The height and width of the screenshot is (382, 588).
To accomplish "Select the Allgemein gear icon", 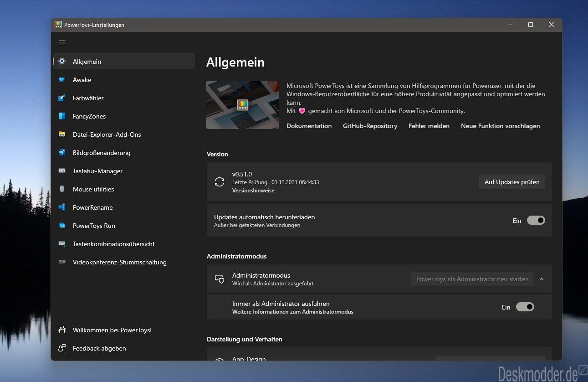I will pyautogui.click(x=62, y=61).
